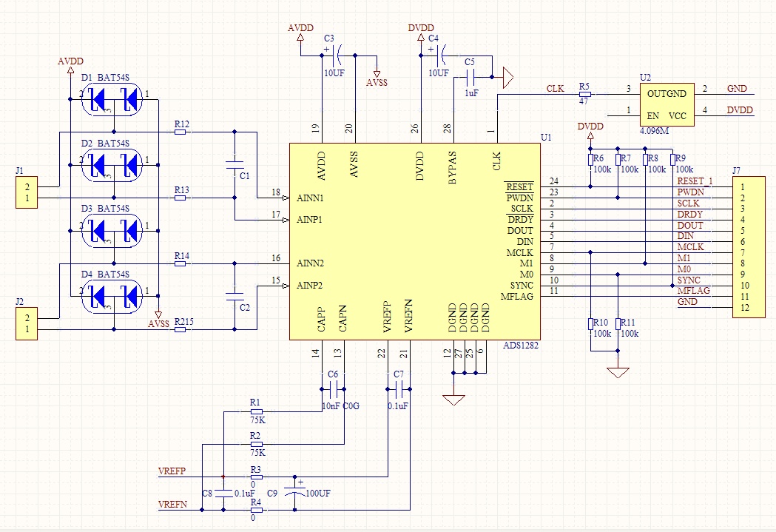The image size is (776, 532).
Task: Select the R5 47 ohm resistor
Action: tap(585, 93)
